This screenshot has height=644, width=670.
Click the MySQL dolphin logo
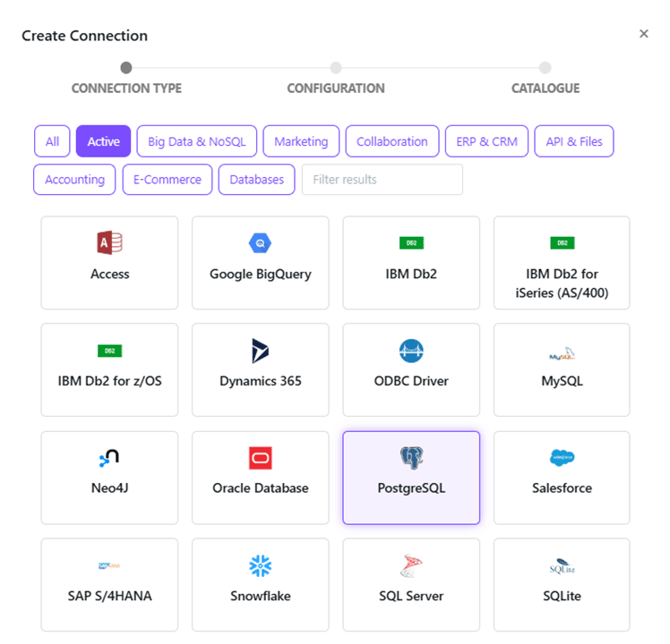click(x=562, y=354)
